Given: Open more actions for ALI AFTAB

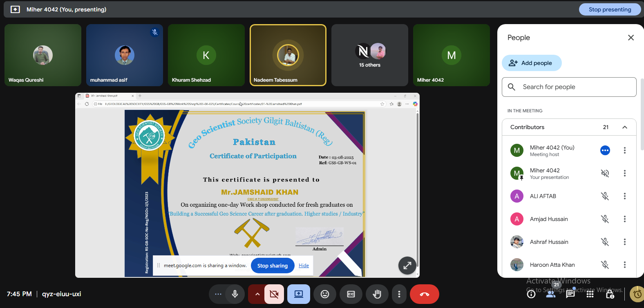Looking at the screenshot, I should [625, 196].
